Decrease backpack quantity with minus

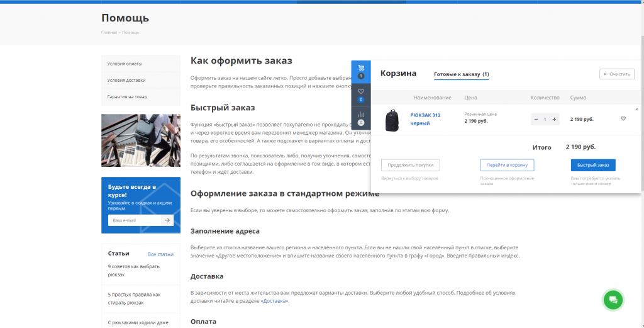pos(535,119)
